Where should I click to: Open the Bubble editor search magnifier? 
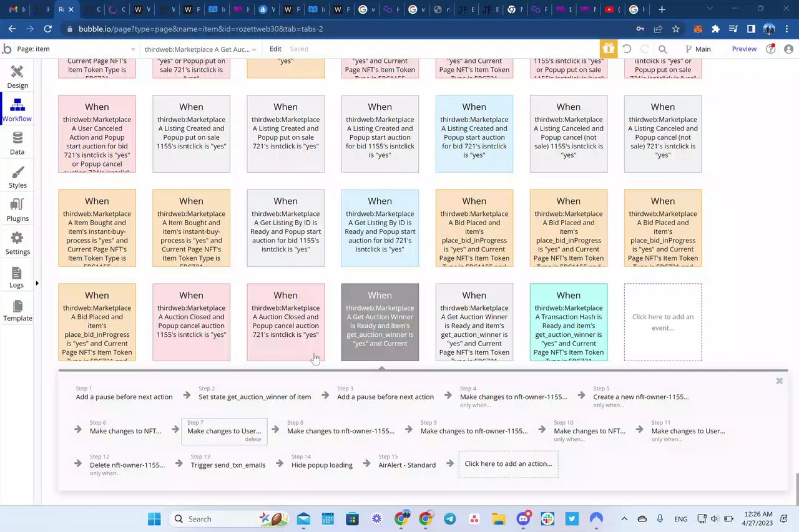[x=663, y=49]
